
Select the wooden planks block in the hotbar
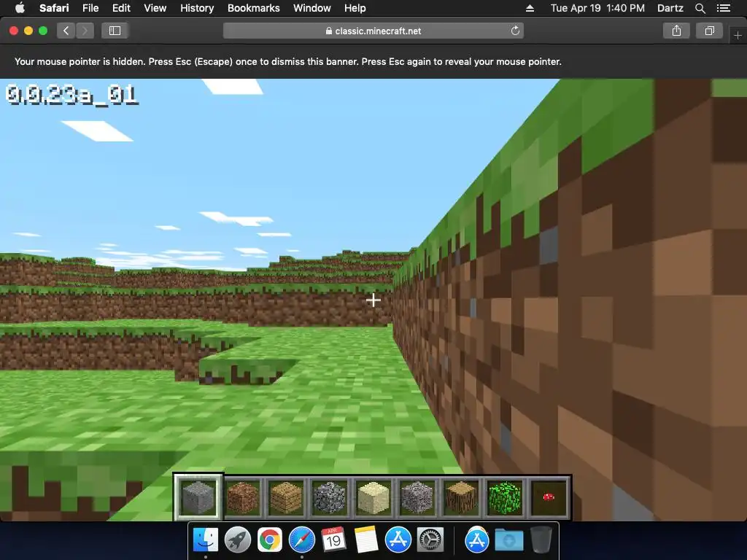[x=286, y=497]
